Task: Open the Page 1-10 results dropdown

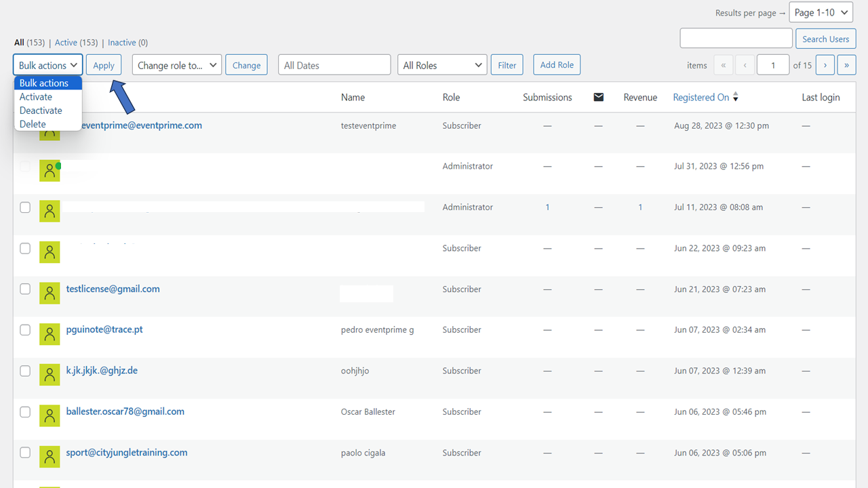Action: click(821, 12)
